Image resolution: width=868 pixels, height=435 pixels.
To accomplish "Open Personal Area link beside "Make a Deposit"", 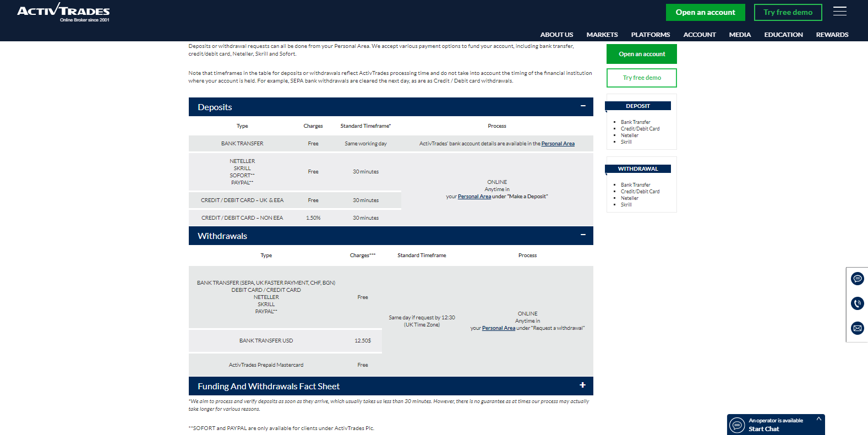I will 474,197.
